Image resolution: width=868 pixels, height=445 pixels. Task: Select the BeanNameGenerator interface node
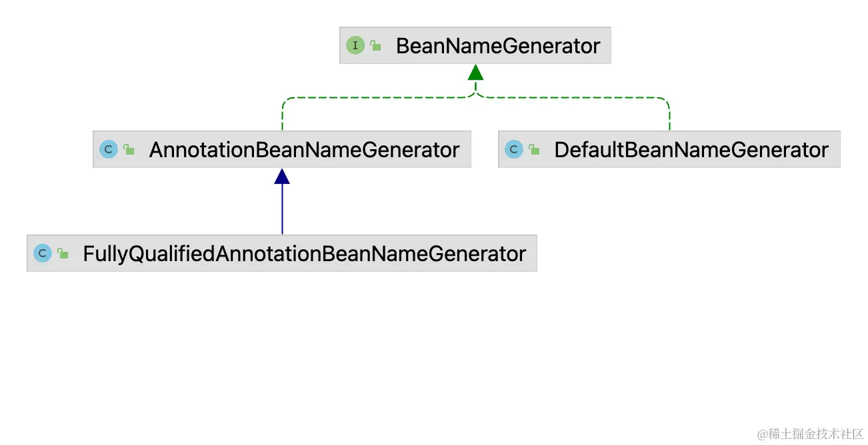pyautogui.click(x=475, y=45)
